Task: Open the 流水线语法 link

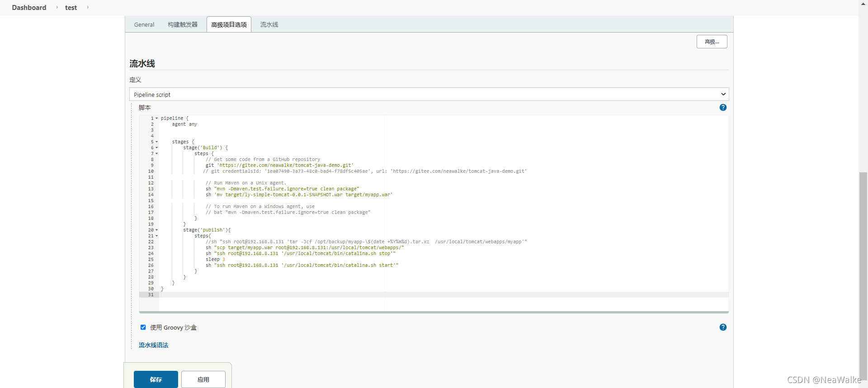Action: 153,345
